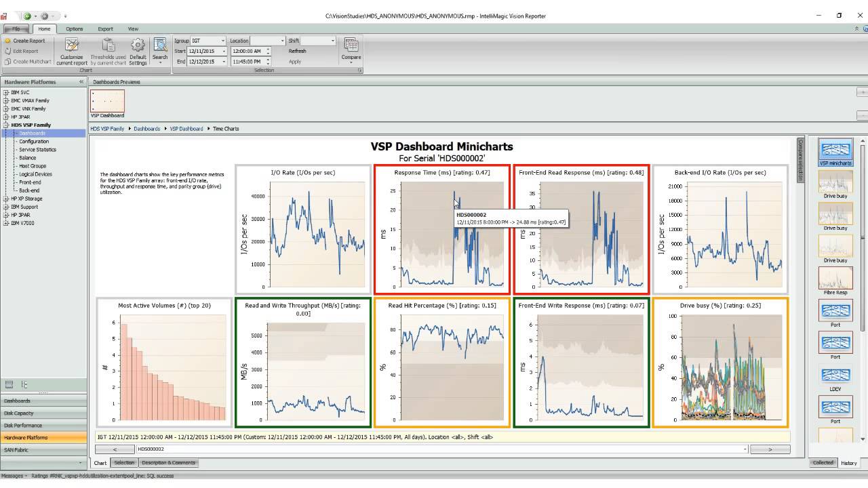Open the Response Time minichart

pyautogui.click(x=441, y=230)
